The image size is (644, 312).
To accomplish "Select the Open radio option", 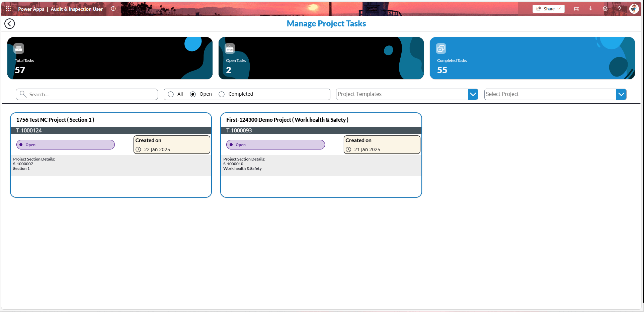I will [193, 94].
